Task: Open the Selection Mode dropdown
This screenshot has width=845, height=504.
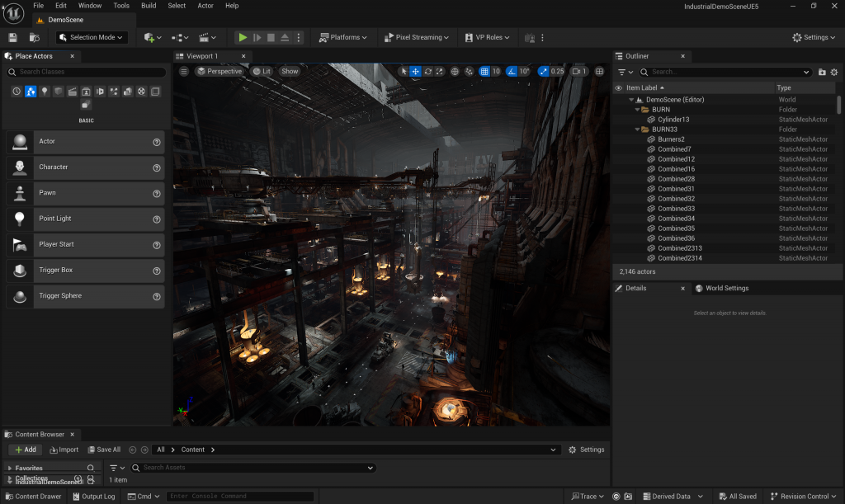Action: (x=92, y=37)
